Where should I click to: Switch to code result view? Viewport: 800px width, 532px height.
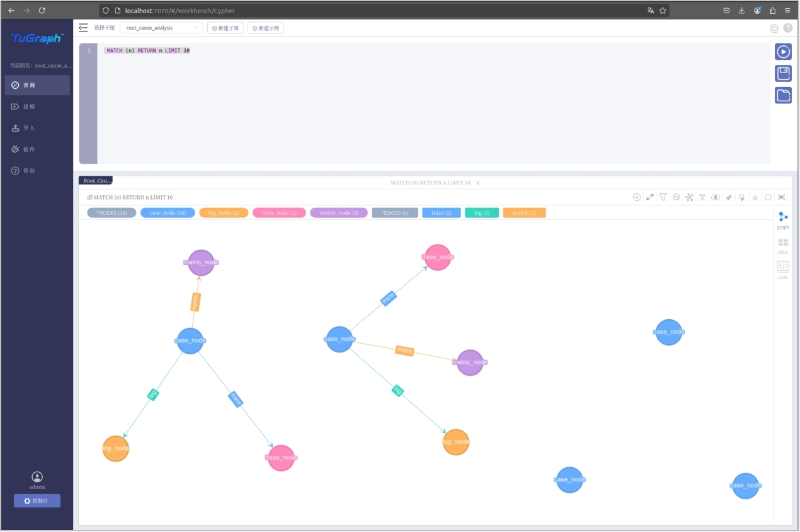tap(783, 269)
